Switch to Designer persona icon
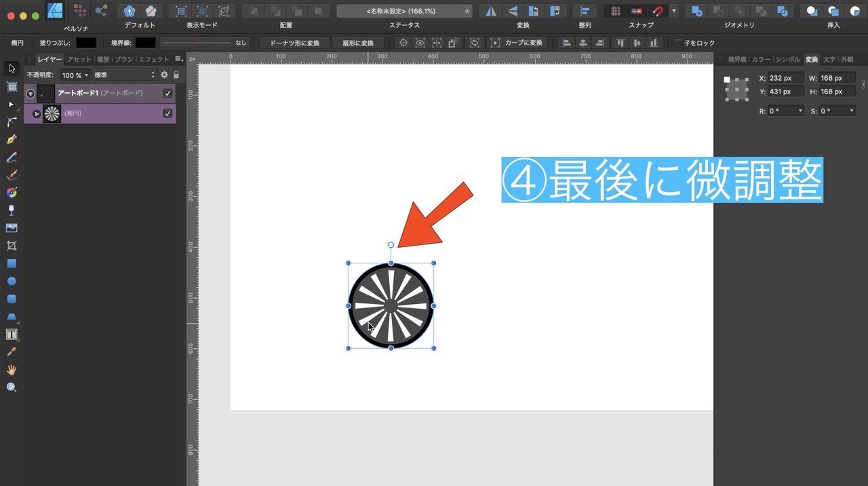The width and height of the screenshot is (868, 486). tap(55, 11)
